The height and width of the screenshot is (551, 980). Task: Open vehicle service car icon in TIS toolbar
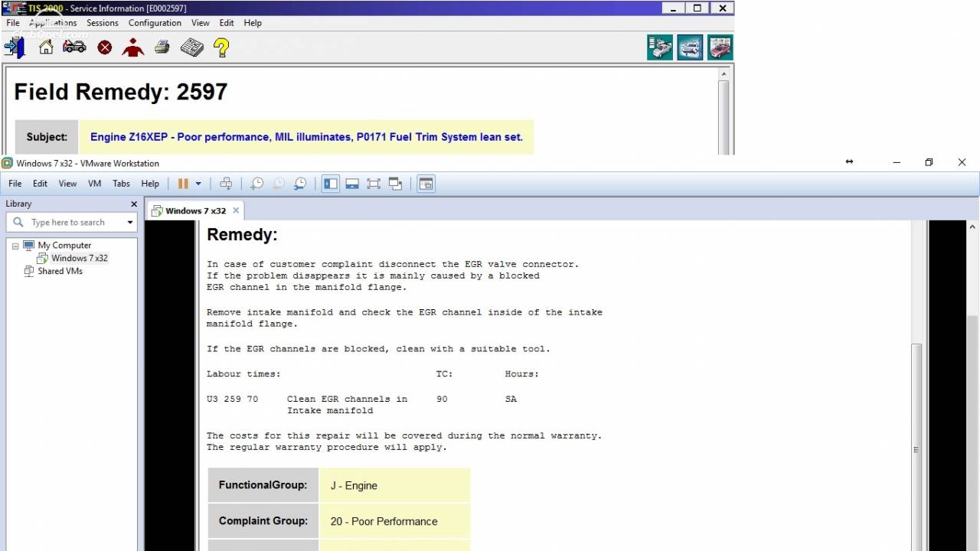[74, 47]
